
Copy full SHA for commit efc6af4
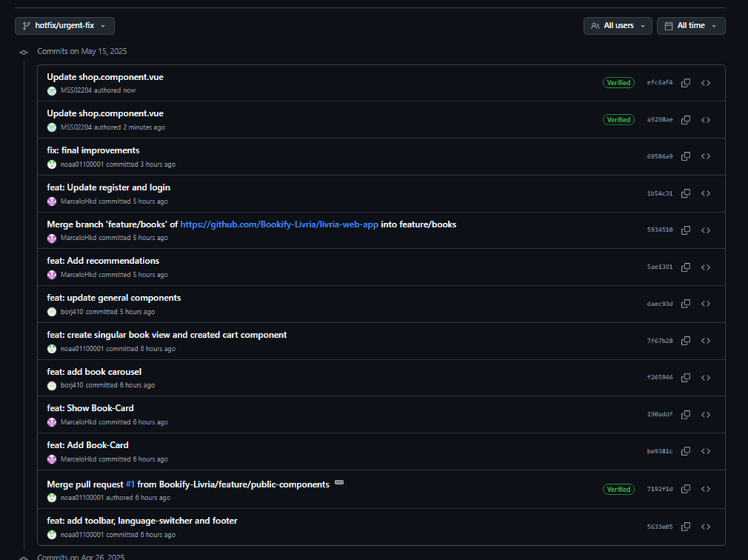point(685,83)
